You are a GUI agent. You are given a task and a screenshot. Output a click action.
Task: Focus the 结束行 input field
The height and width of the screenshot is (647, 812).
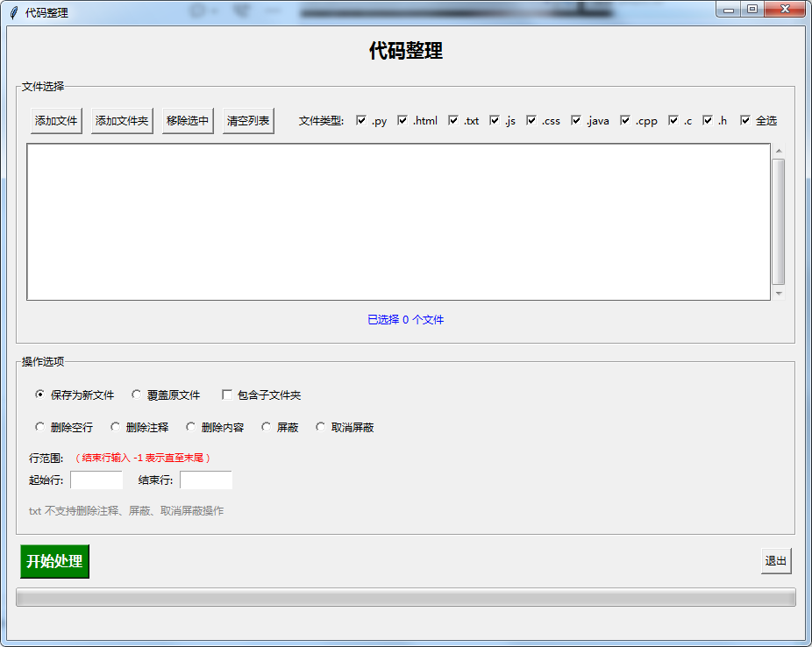[x=206, y=480]
